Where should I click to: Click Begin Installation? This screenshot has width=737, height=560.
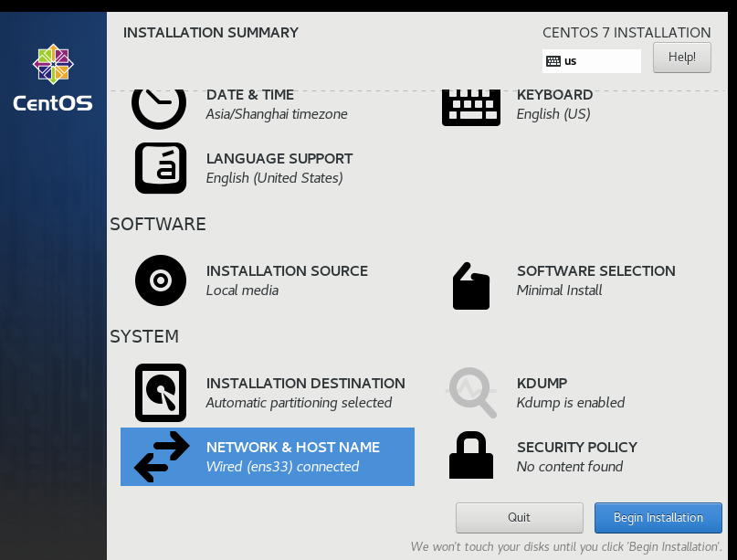click(658, 518)
